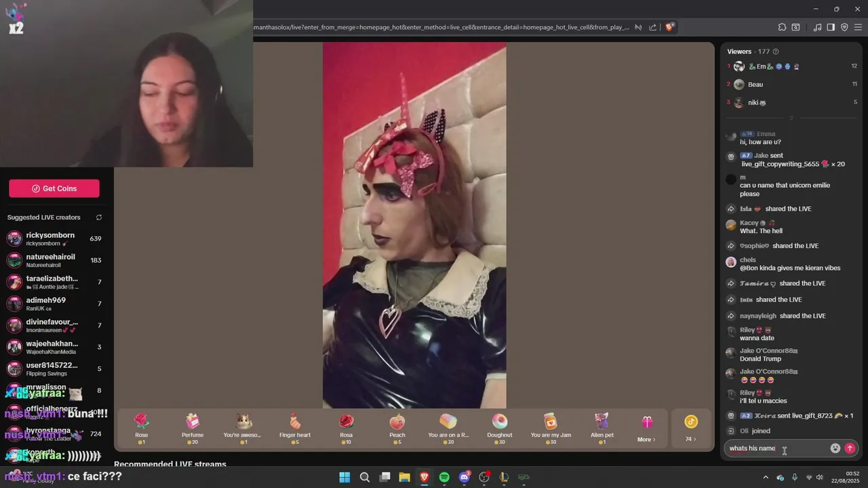Send the You are on a R... gift
868x488 pixels.
point(448,428)
